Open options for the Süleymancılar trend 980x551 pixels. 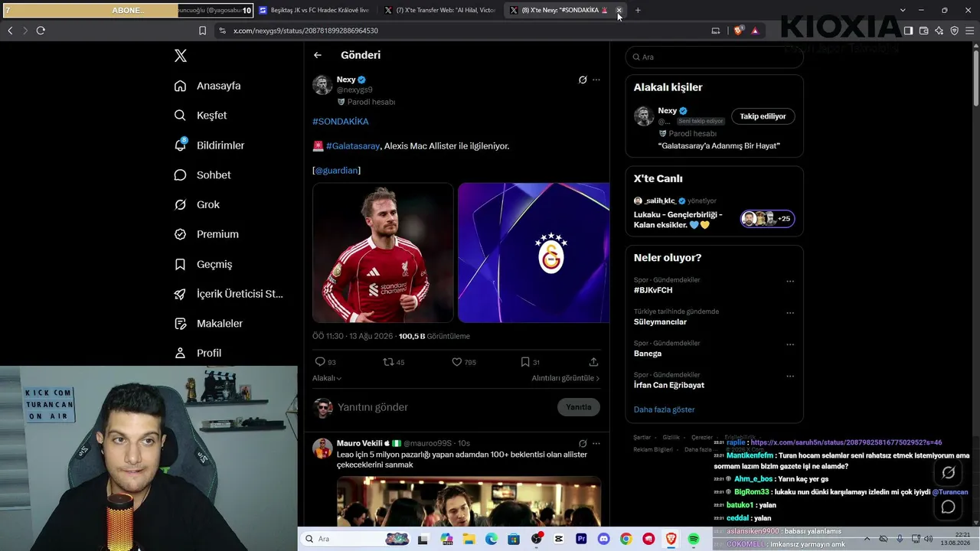790,313
